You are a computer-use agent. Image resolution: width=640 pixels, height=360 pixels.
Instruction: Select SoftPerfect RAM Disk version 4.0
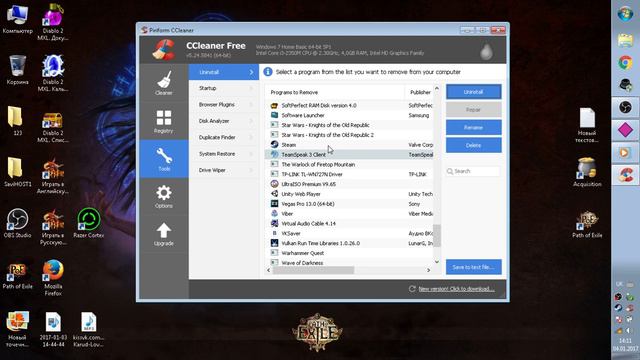coord(349,105)
